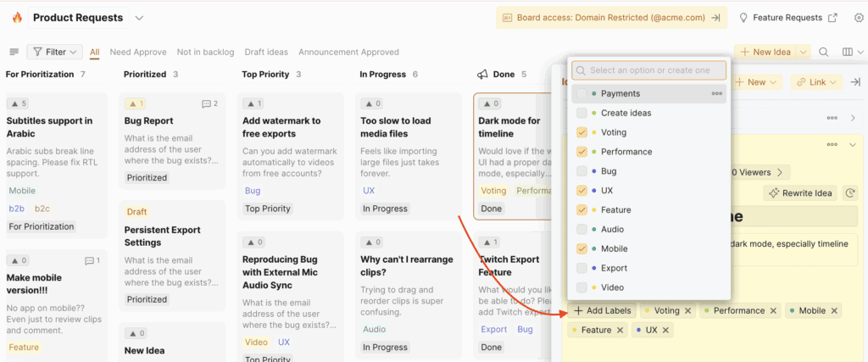Screen dimensions: 868x362
Task: Remove the Mobile label chip
Action: pos(834,311)
